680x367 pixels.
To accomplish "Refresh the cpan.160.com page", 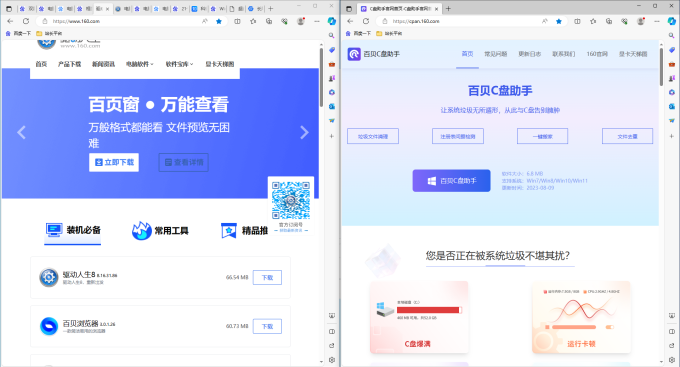I will tap(366, 21).
